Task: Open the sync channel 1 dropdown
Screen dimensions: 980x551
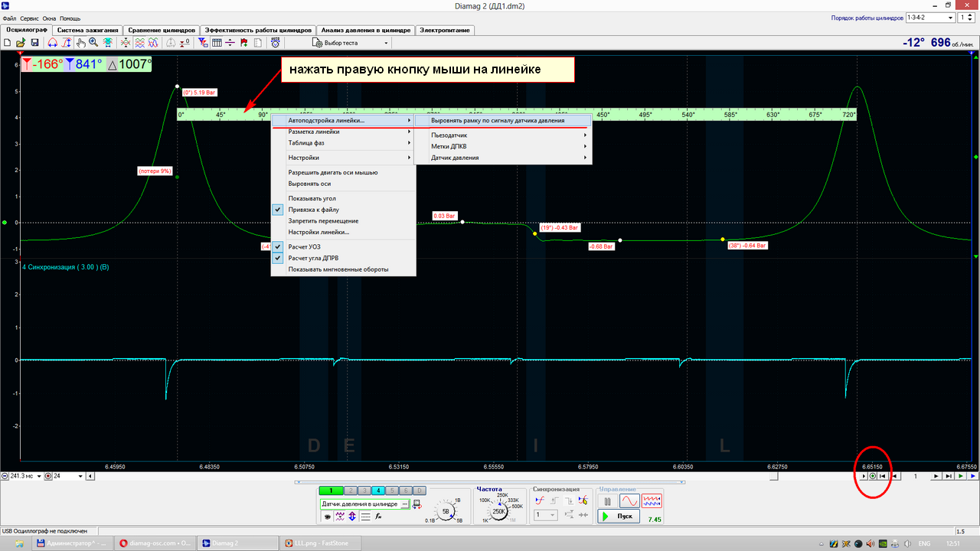Action: pyautogui.click(x=545, y=514)
